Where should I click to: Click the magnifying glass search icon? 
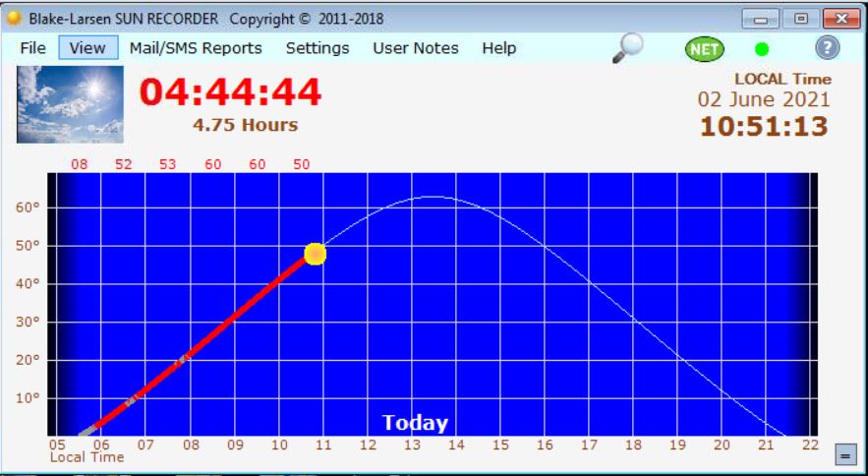pos(628,47)
